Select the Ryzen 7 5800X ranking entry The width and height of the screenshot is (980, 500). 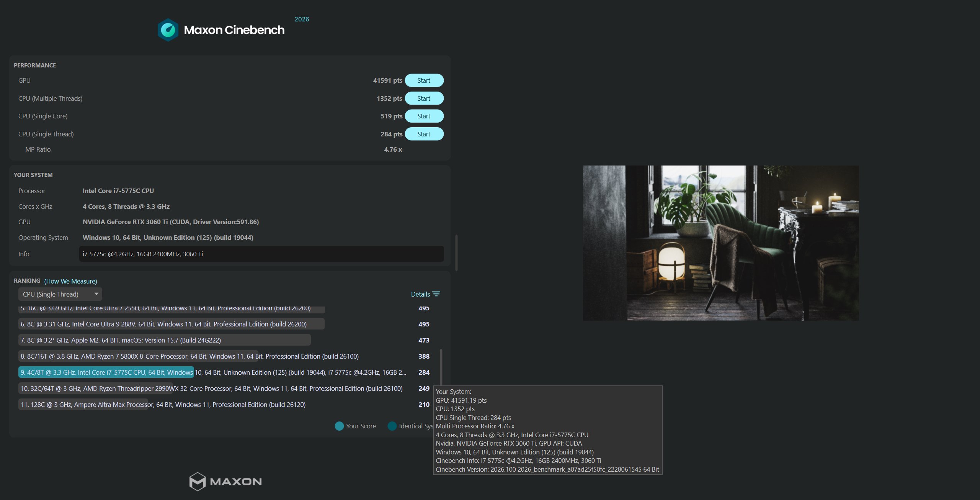tap(189, 356)
